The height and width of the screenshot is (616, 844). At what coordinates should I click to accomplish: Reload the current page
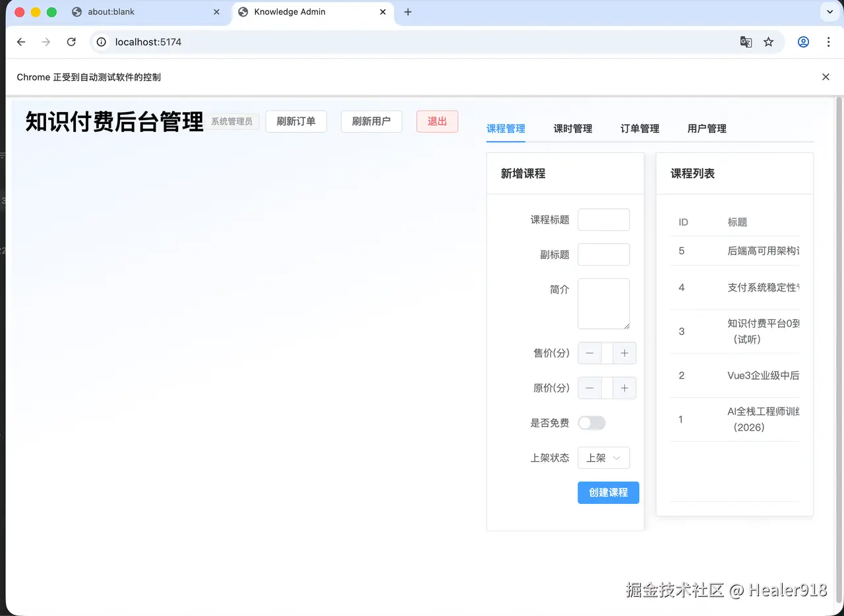coord(71,42)
